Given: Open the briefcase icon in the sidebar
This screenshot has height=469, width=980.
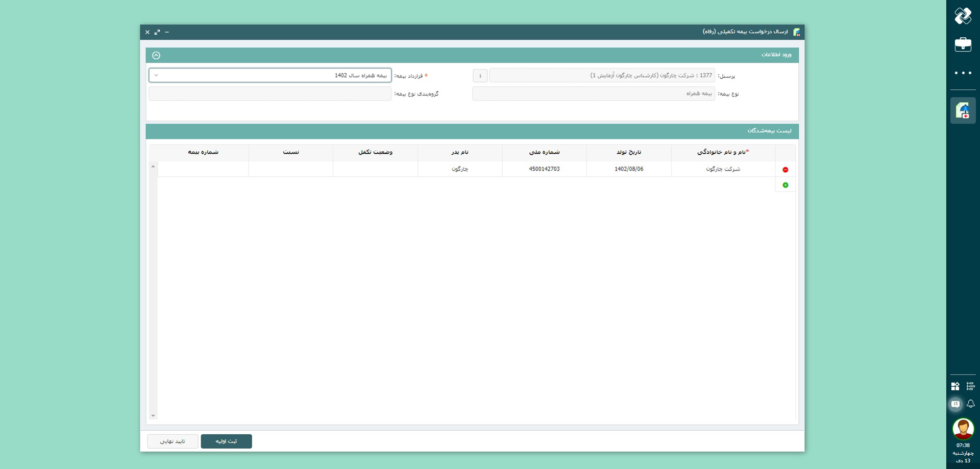Looking at the screenshot, I should pos(963,44).
